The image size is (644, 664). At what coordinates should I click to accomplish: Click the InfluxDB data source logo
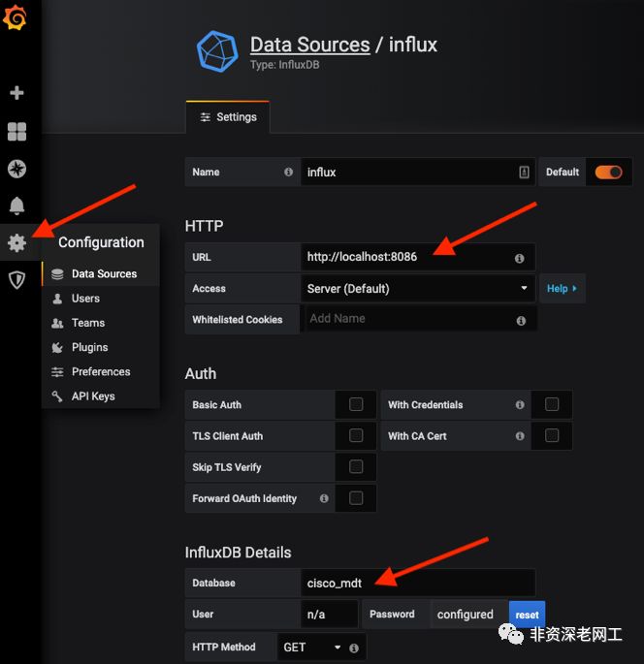[x=217, y=51]
